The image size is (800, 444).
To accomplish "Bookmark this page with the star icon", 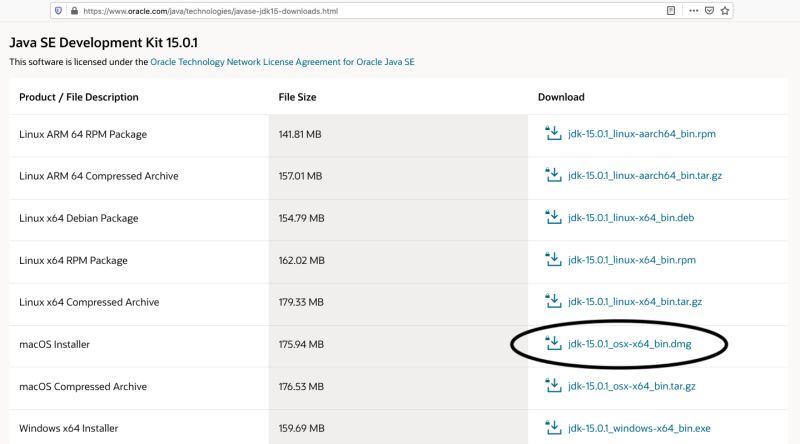I will pyautogui.click(x=725, y=11).
